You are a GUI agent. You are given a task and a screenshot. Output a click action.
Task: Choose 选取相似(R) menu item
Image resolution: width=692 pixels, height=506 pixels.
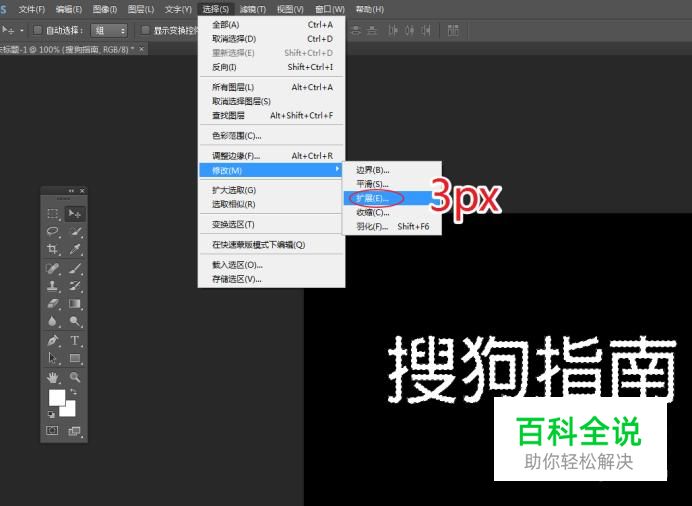271,204
